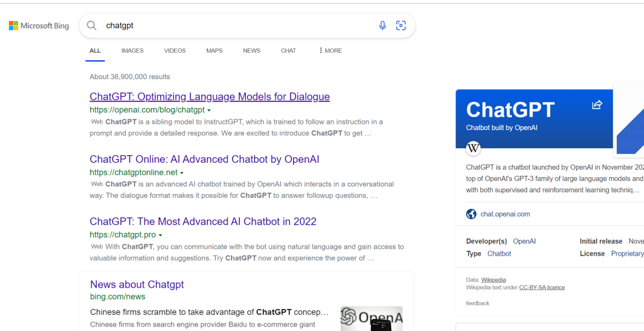This screenshot has height=331, width=644.
Task: Click the https://chatgptonline.net URL
Action: click(x=133, y=172)
